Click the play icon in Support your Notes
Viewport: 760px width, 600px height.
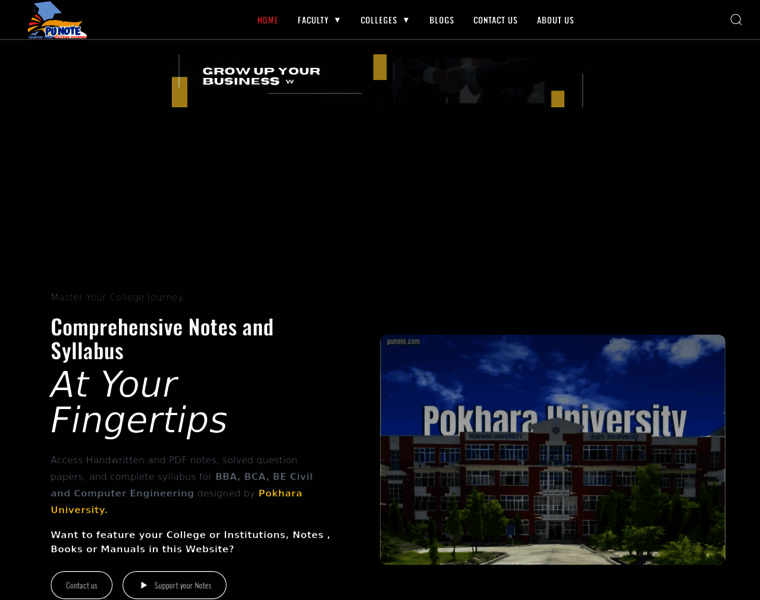pos(143,585)
